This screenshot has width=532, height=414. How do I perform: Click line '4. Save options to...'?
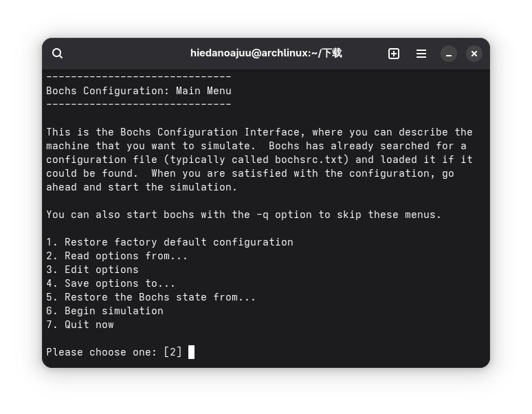(111, 283)
